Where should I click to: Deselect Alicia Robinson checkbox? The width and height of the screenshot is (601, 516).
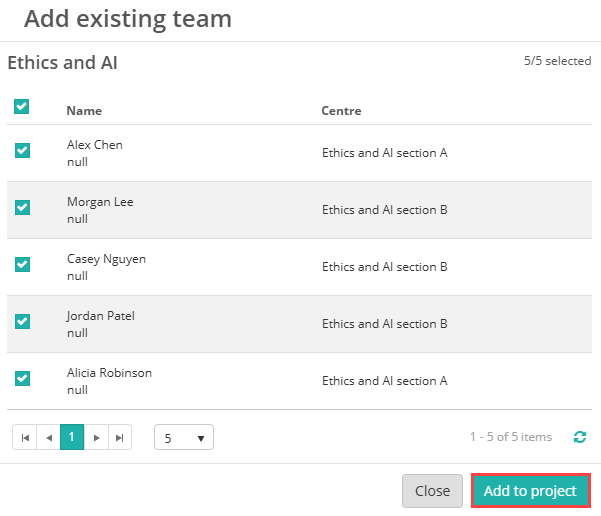pos(22,379)
